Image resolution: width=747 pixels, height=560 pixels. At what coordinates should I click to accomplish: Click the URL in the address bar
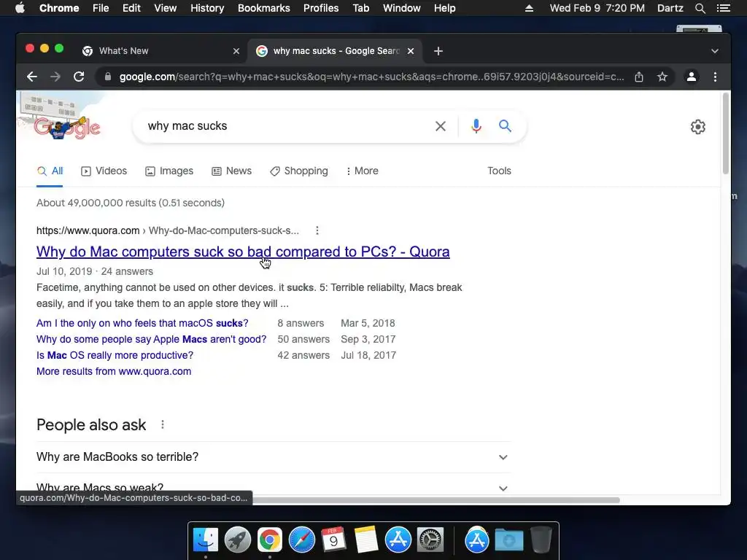pos(371,77)
